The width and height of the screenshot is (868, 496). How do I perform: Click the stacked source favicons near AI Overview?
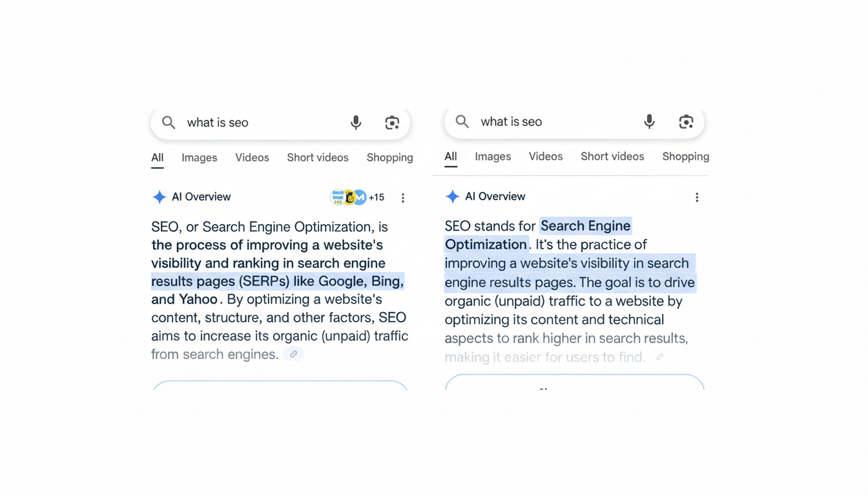click(x=349, y=197)
